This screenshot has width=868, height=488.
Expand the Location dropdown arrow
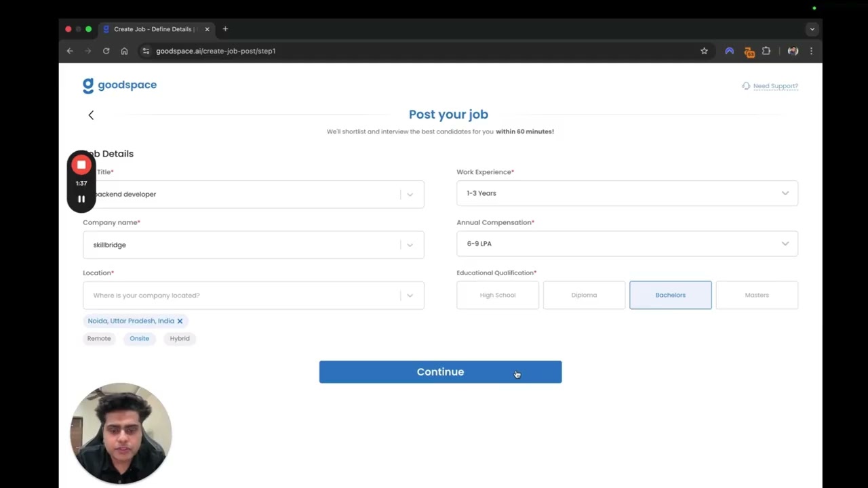(x=410, y=296)
